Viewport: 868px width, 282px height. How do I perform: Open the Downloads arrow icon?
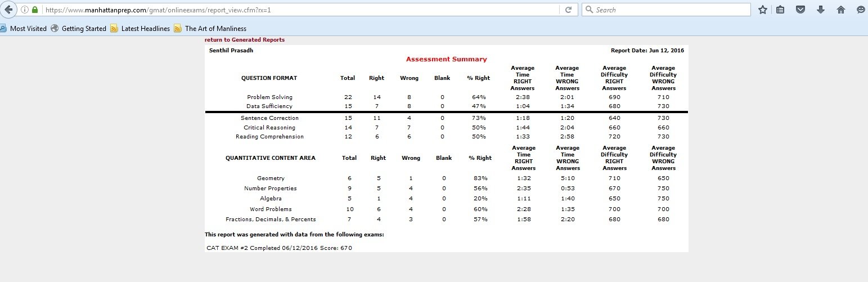pos(820,10)
